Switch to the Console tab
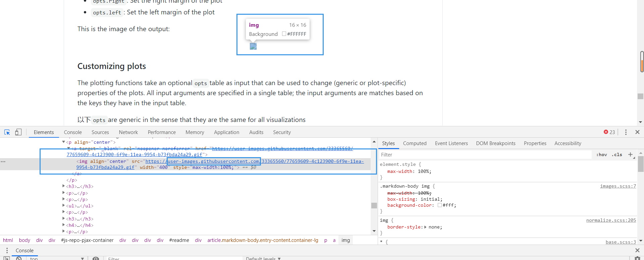The height and width of the screenshot is (260, 644). [x=73, y=132]
